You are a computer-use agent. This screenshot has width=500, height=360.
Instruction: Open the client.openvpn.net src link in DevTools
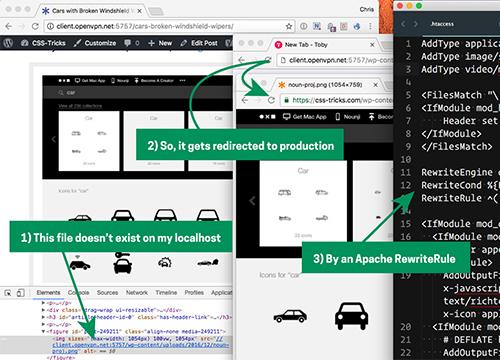(x=140, y=346)
